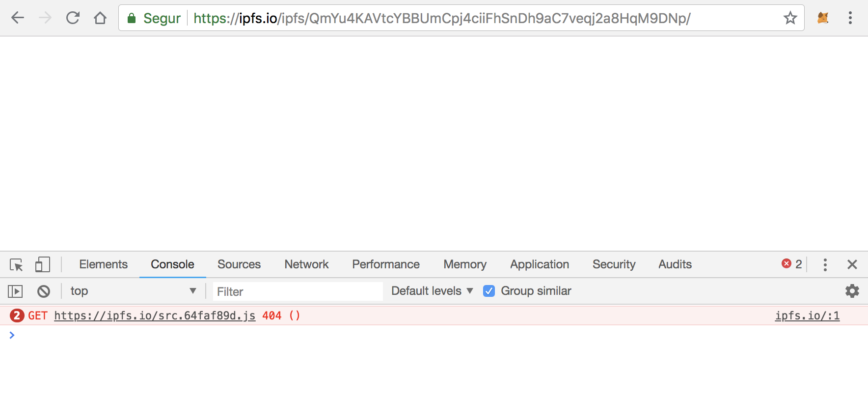Open the top context dropdown

click(x=133, y=291)
